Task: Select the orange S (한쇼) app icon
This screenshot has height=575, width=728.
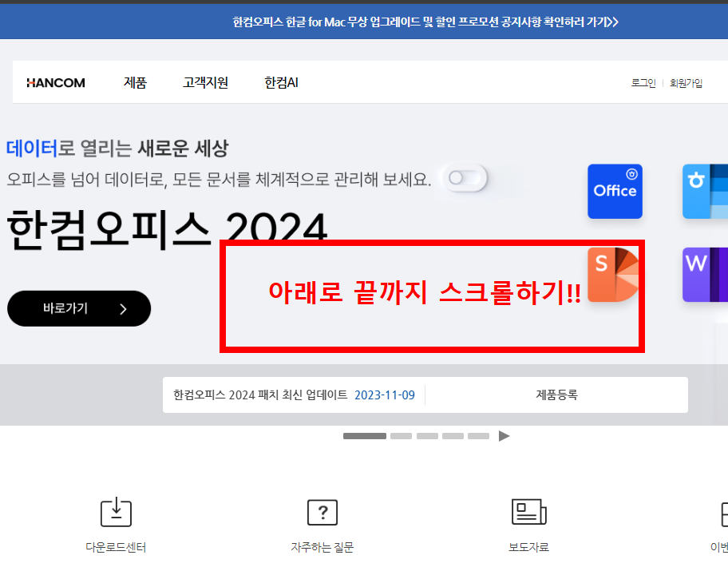Action: 615,274
